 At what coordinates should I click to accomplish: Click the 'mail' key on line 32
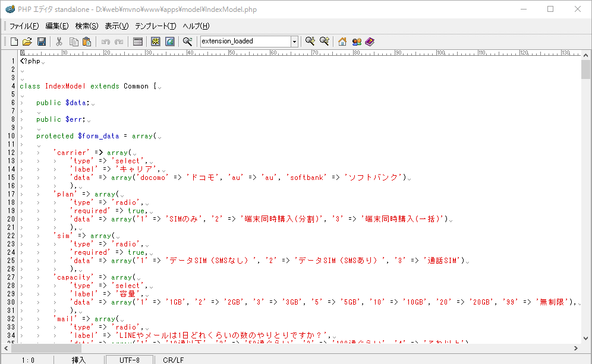(65, 318)
